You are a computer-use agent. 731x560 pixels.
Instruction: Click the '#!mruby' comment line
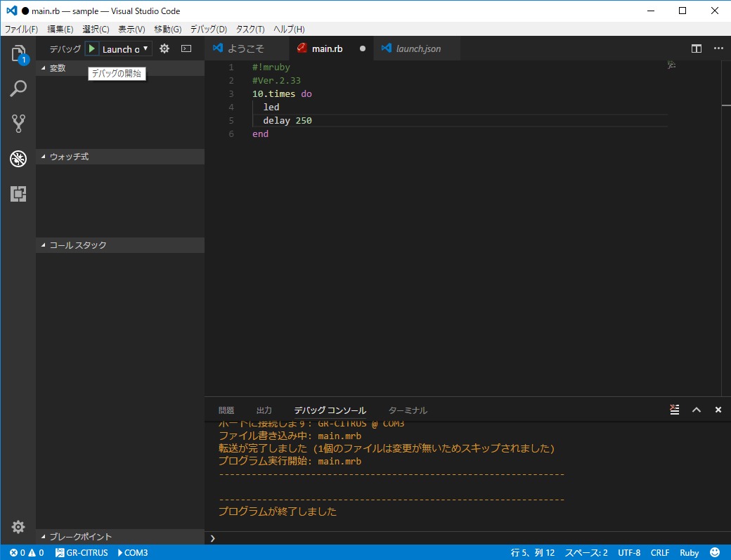click(x=271, y=67)
